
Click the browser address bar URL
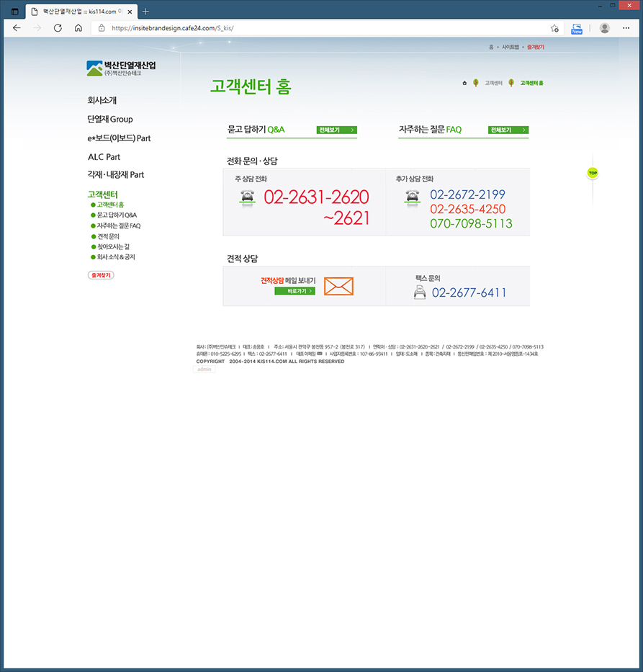173,28
